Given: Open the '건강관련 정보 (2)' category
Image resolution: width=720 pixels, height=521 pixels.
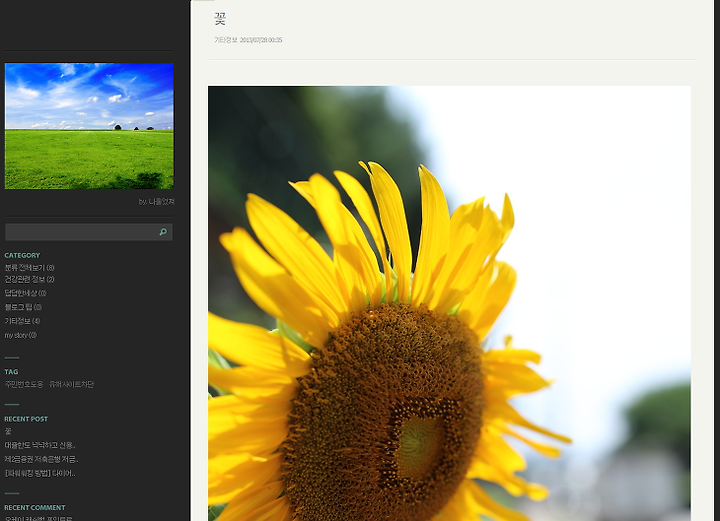Looking at the screenshot, I should (x=29, y=279).
